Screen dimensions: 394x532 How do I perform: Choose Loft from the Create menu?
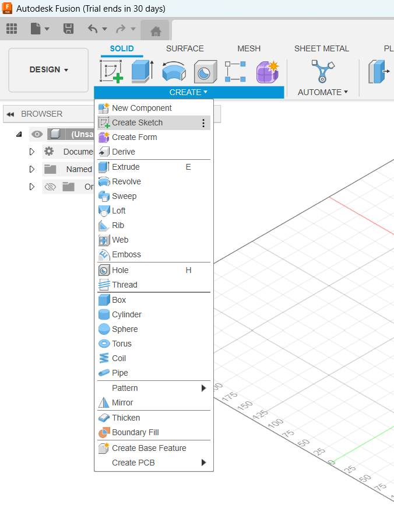154,211
